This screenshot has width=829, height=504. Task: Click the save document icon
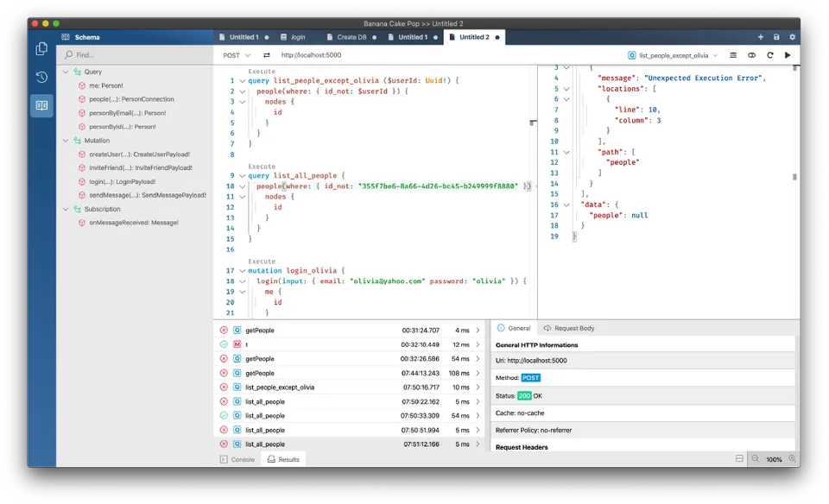tap(776, 37)
